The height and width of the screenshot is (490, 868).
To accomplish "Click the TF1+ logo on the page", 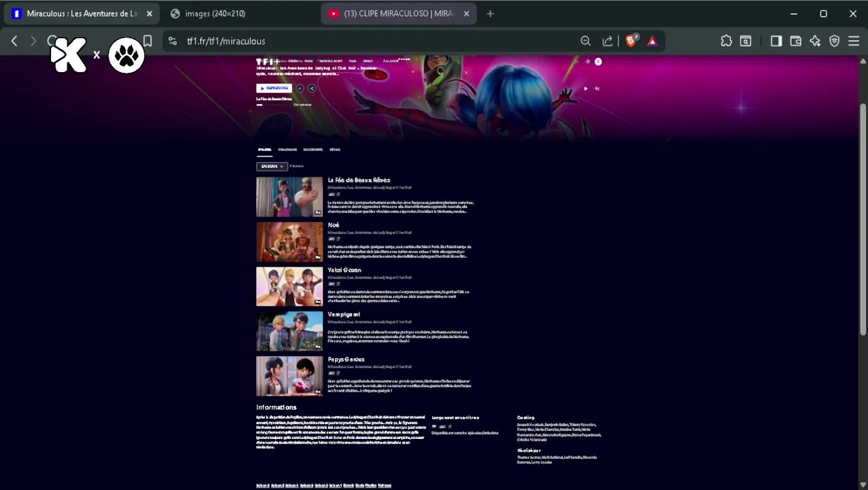I will (268, 61).
